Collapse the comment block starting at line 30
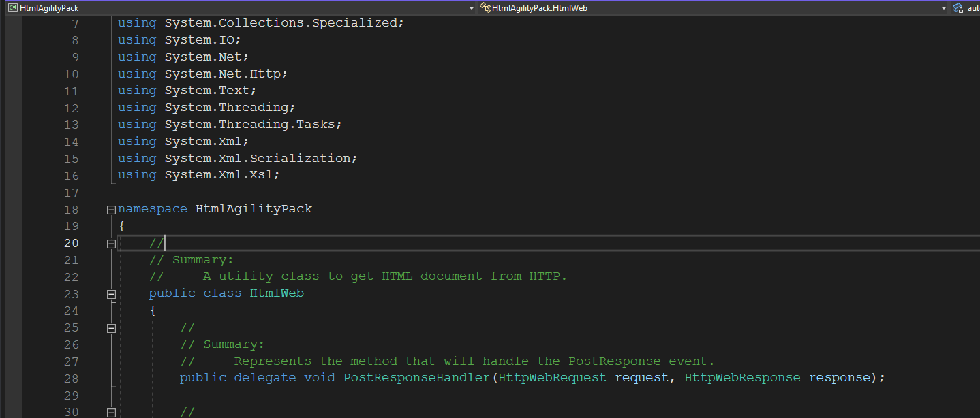This screenshot has width=980, height=418. [111, 413]
